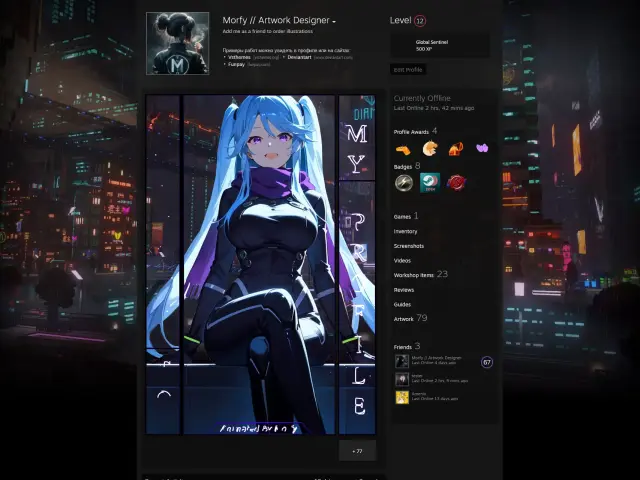
Task: Open the Morfy profile avatar image
Action: point(177,43)
